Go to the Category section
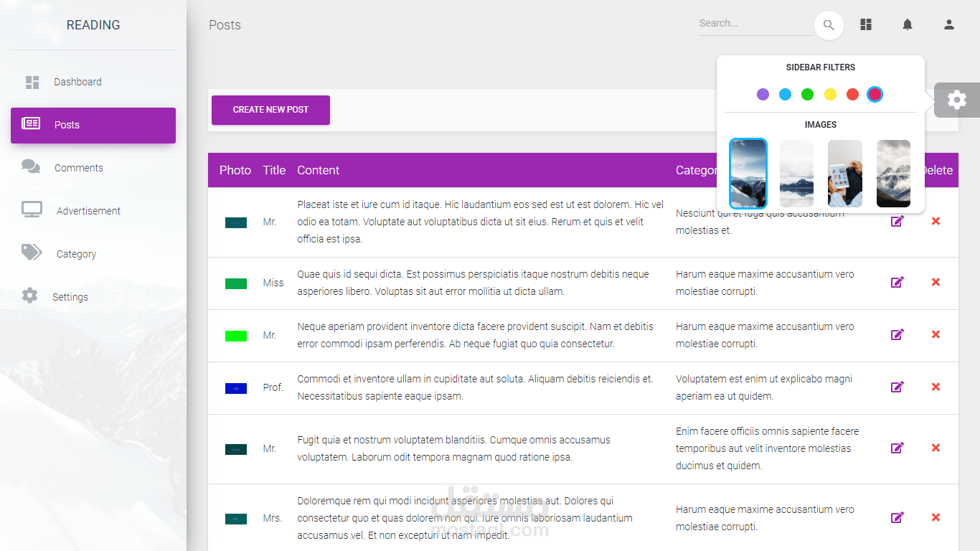Screen dimensions: 980x551 pyautogui.click(x=76, y=253)
